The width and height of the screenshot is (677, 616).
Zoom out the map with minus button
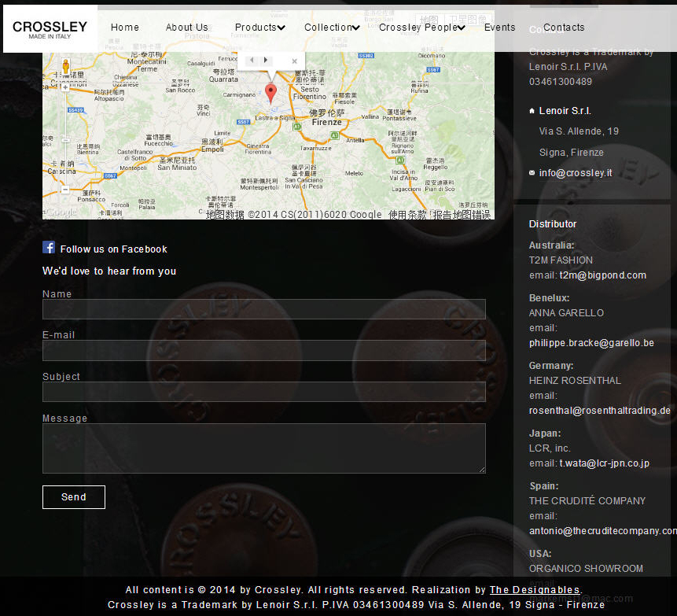(x=65, y=190)
